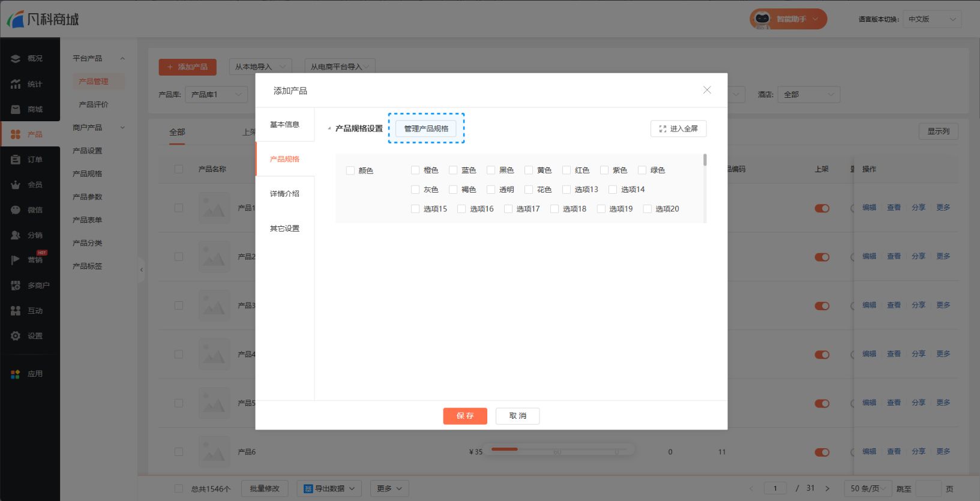
Task: Check the 选项15 checkbox
Action: [x=415, y=209]
